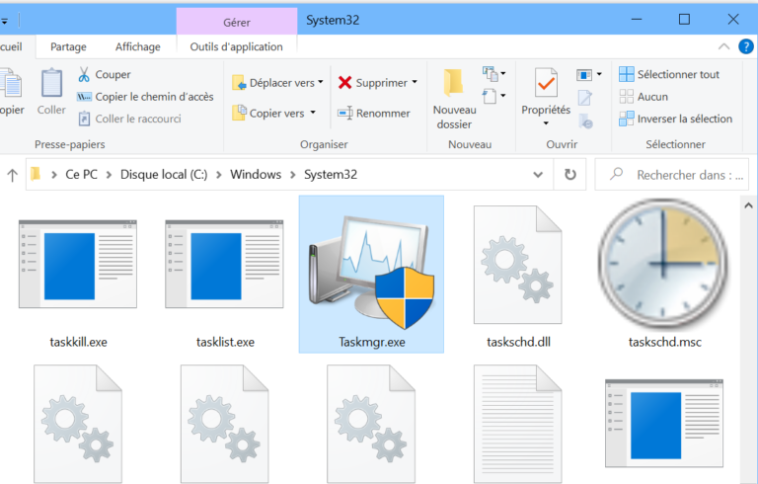Viewport: 758px width, 484px height.
Task: Minimize the System32 window
Action: coord(637,19)
